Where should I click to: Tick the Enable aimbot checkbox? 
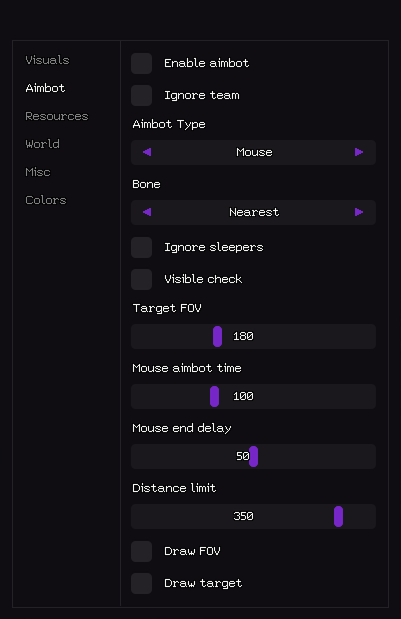click(x=142, y=63)
